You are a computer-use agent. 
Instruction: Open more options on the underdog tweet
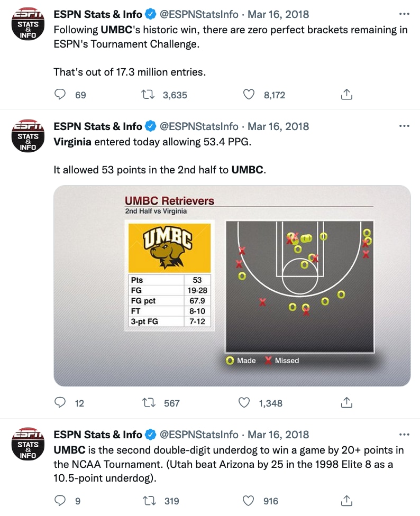(404, 435)
